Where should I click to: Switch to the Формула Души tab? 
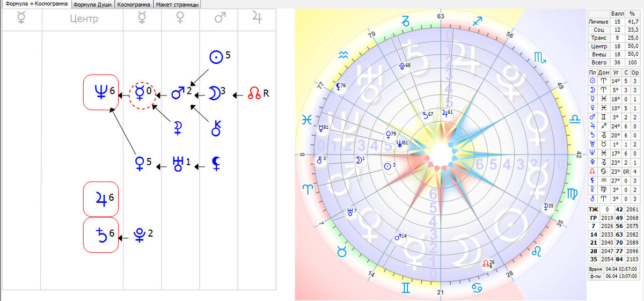(x=92, y=4)
